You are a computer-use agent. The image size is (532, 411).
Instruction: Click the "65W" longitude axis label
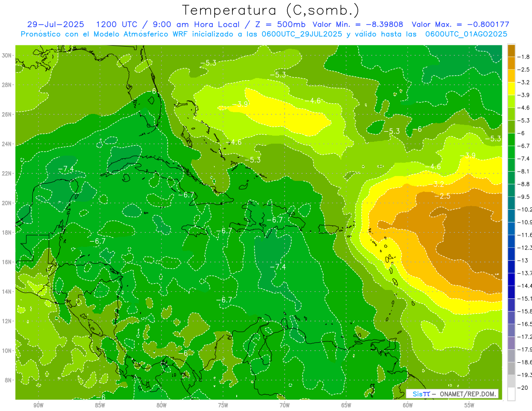346,405
